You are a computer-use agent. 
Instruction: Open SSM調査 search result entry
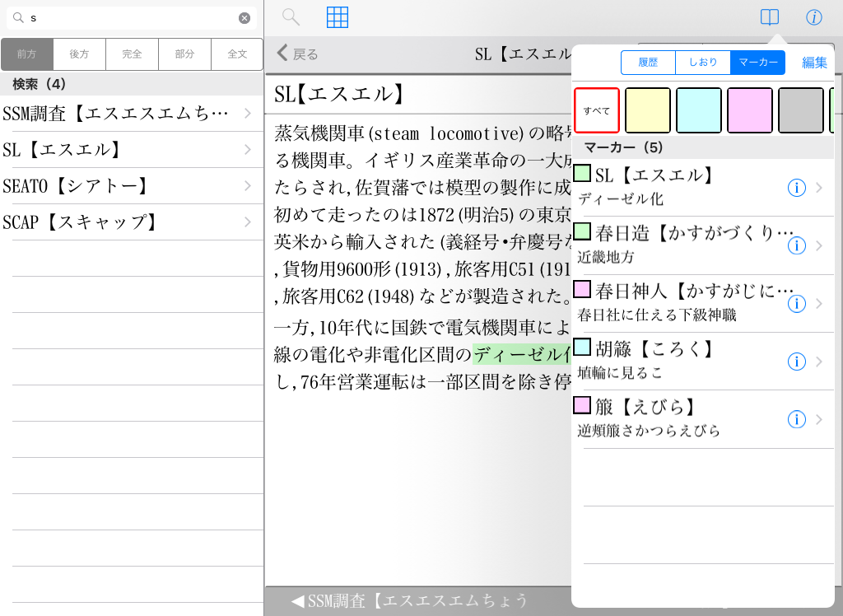click(123, 114)
